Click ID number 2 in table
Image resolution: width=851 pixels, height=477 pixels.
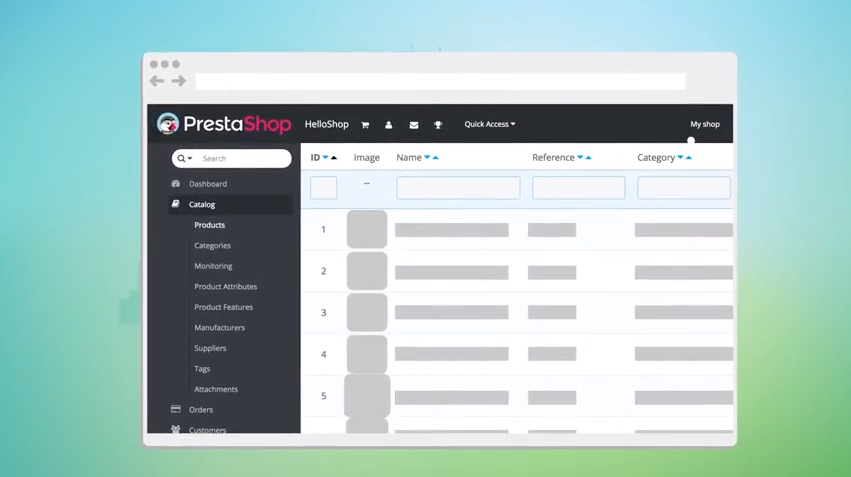pos(323,271)
